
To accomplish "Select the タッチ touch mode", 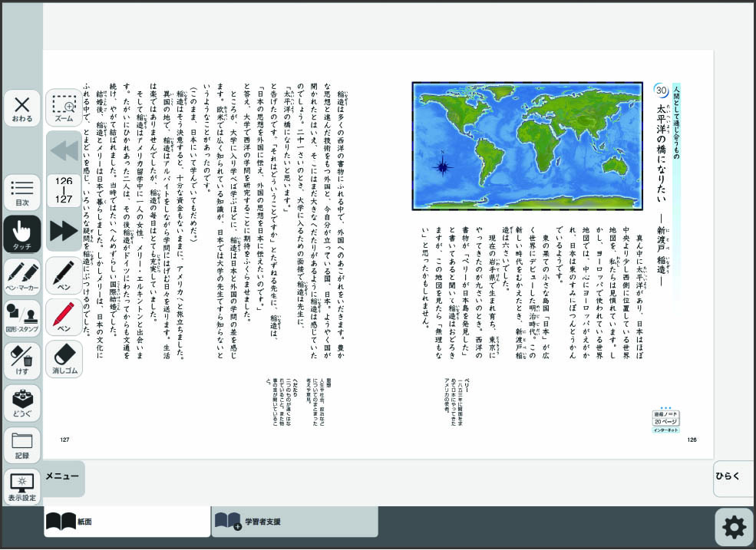I will tap(21, 234).
